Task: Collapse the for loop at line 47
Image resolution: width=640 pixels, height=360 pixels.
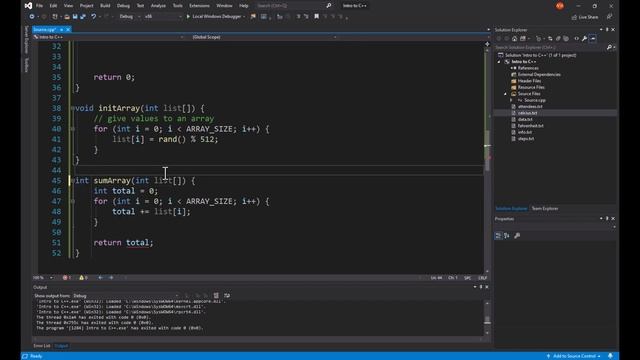Action: click(x=72, y=201)
